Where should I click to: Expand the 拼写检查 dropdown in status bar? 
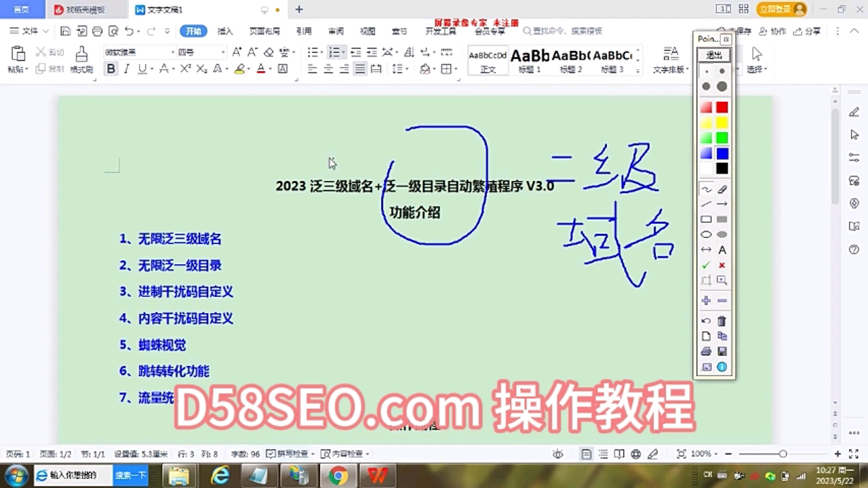pyautogui.click(x=313, y=454)
